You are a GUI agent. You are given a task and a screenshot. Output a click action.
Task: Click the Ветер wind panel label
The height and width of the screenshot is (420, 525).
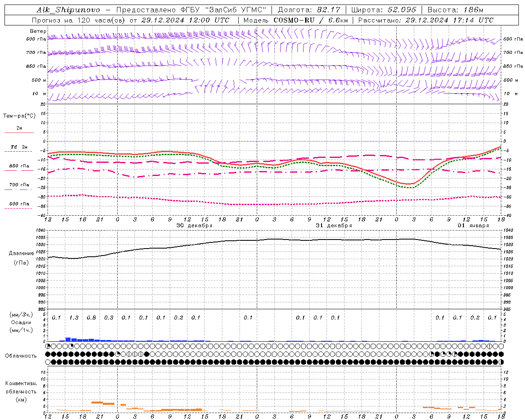(x=38, y=31)
